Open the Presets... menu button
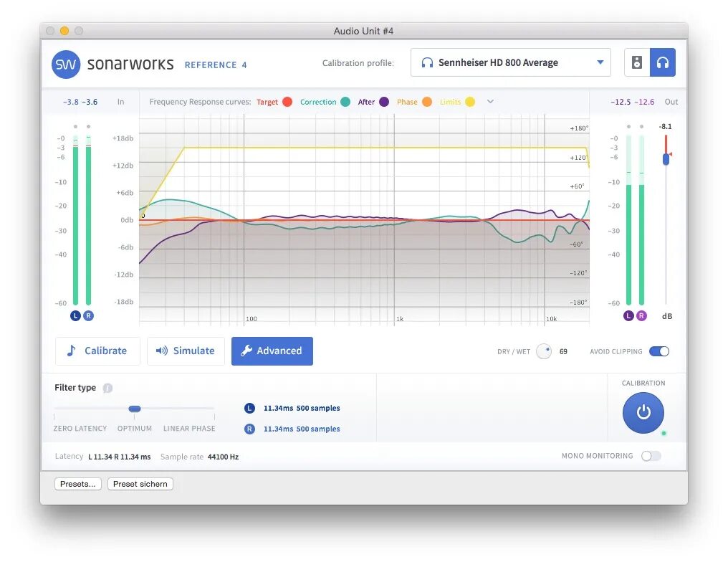 coord(77,484)
